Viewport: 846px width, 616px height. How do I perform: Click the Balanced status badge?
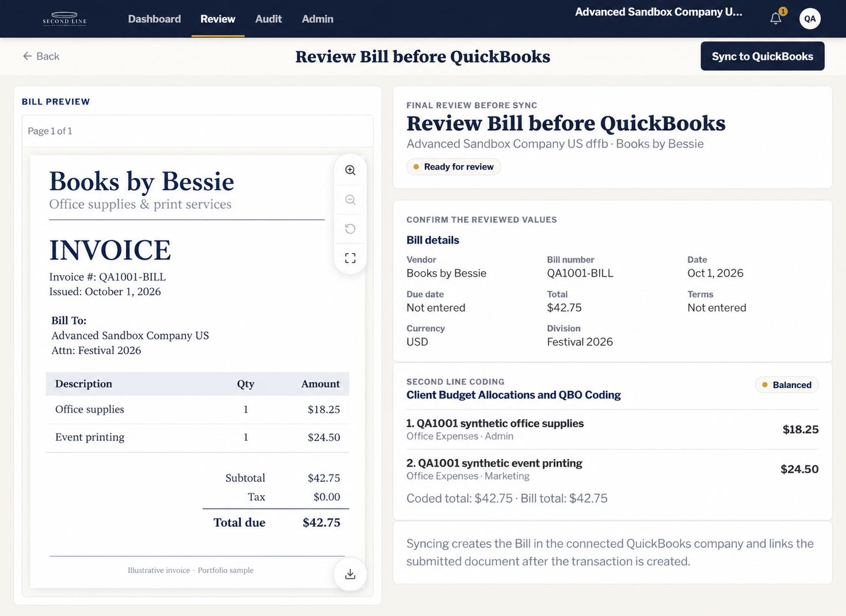click(x=787, y=385)
